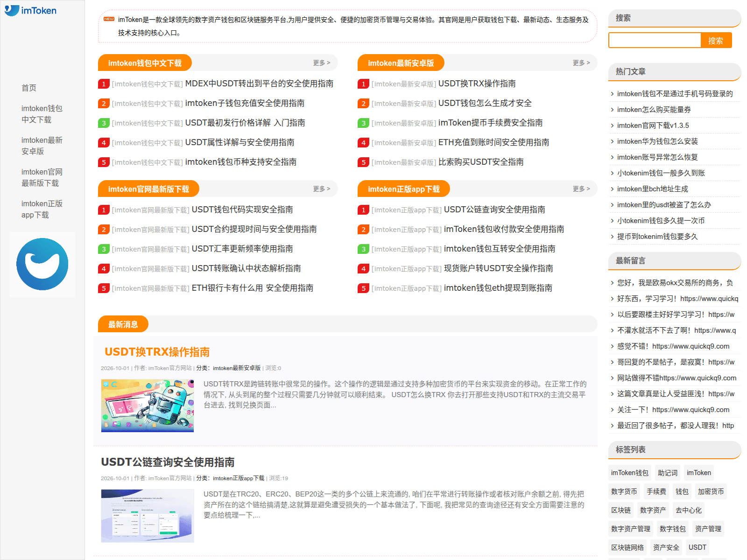
Task: Click the NEW badge icon in notice
Action: [x=109, y=19]
